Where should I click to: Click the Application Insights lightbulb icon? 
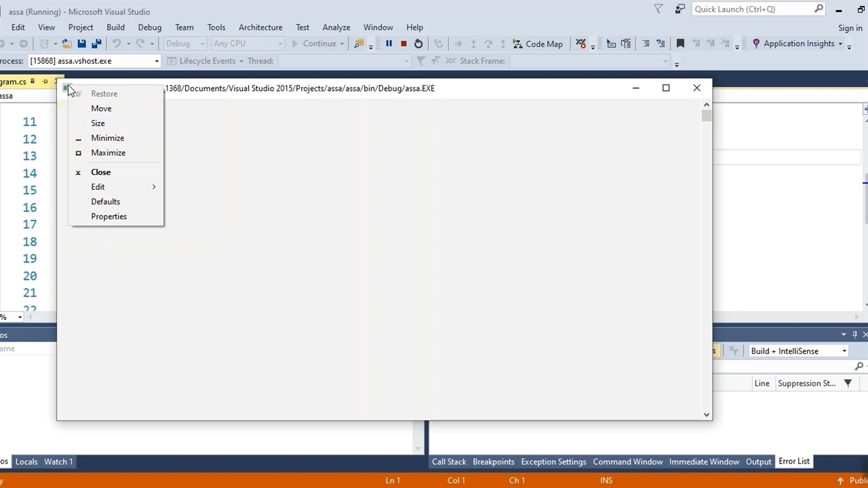pos(756,43)
